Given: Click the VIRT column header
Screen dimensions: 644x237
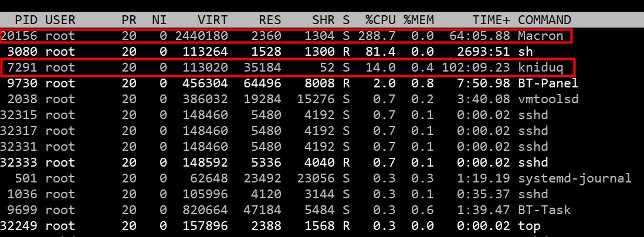Looking at the screenshot, I should [x=213, y=20].
